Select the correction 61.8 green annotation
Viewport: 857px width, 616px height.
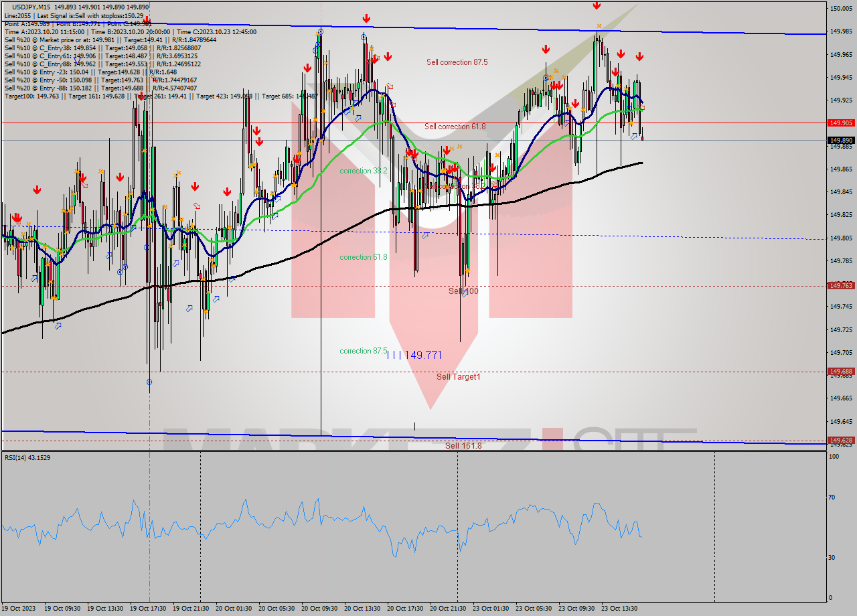pyautogui.click(x=362, y=256)
